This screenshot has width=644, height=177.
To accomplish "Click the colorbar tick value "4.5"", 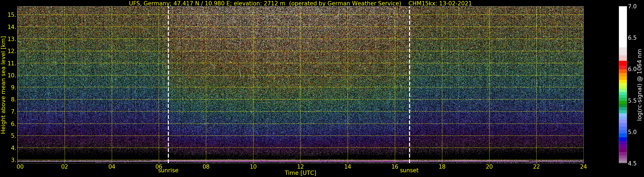I will point(632,163).
